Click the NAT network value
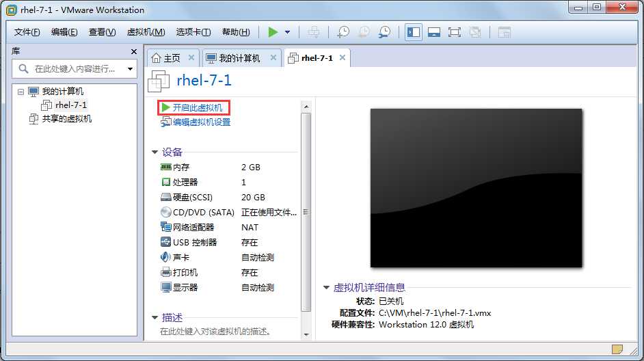This screenshot has width=644, height=361. pos(250,227)
